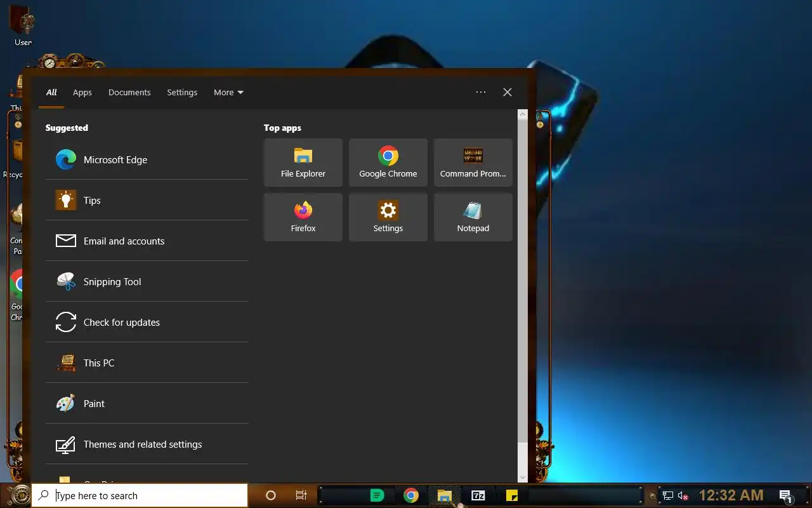812x508 pixels.
Task: Open the steampunk Start button
Action: tap(20, 495)
